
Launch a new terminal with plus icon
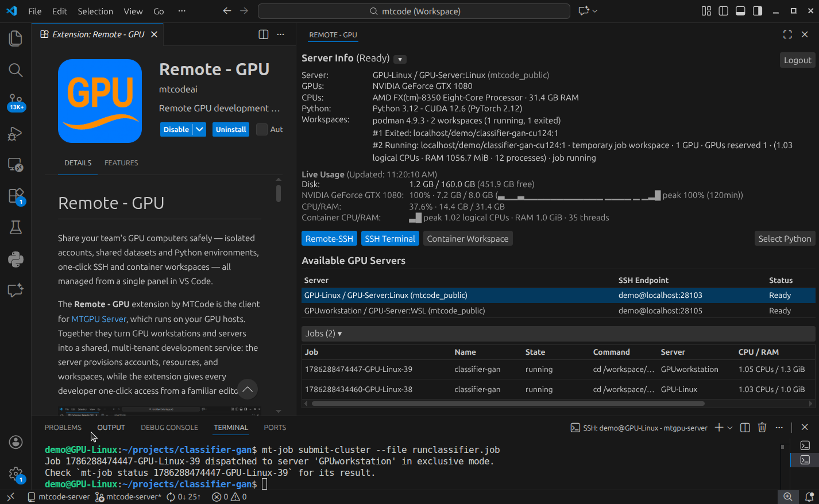pos(718,428)
